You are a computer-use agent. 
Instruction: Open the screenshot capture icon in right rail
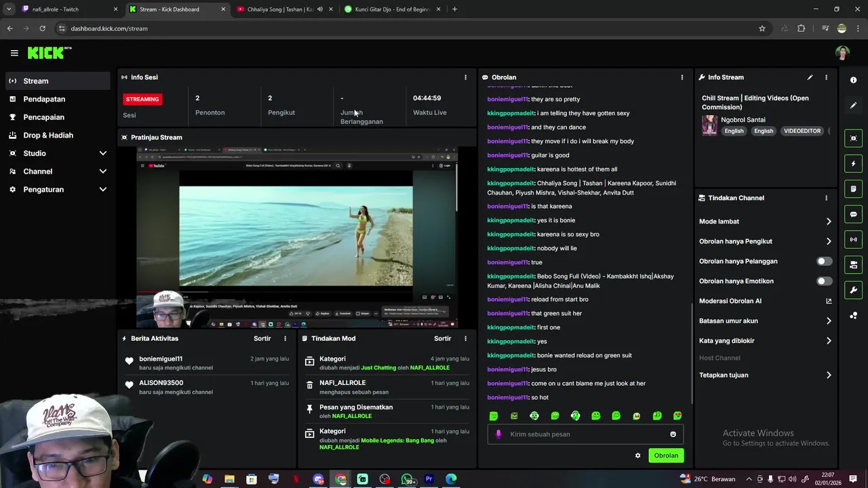pyautogui.click(x=853, y=138)
